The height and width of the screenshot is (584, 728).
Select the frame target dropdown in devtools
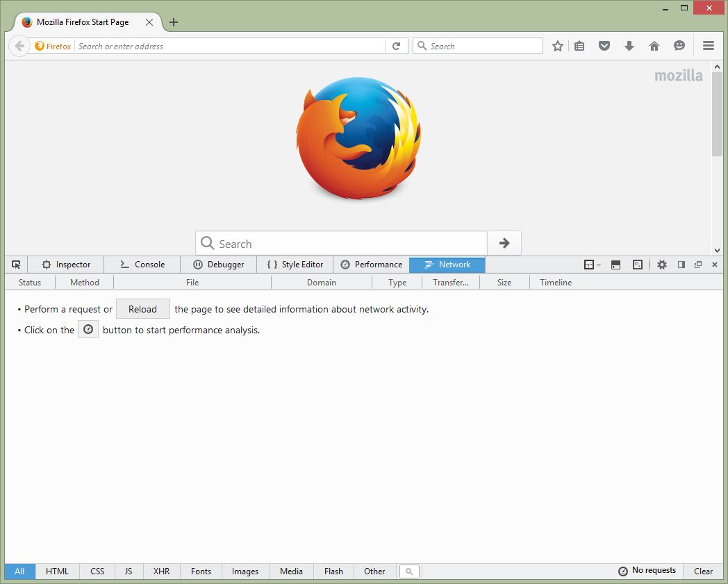point(592,265)
